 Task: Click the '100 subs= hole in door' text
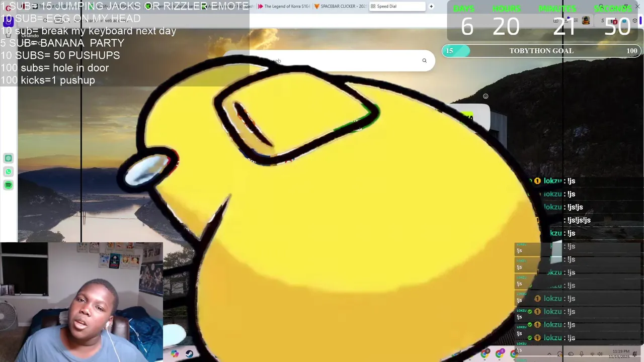point(54,68)
